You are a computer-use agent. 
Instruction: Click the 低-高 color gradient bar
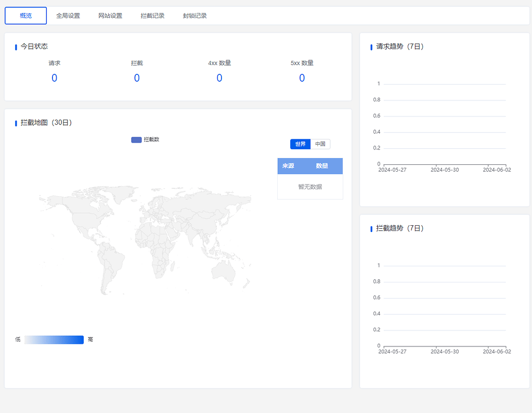(x=54, y=340)
